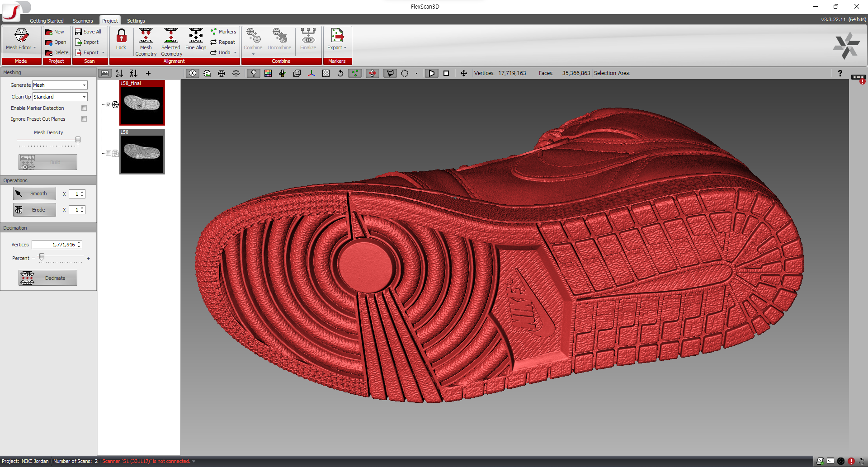Click the Decimate button
This screenshot has width=868, height=467.
click(48, 278)
